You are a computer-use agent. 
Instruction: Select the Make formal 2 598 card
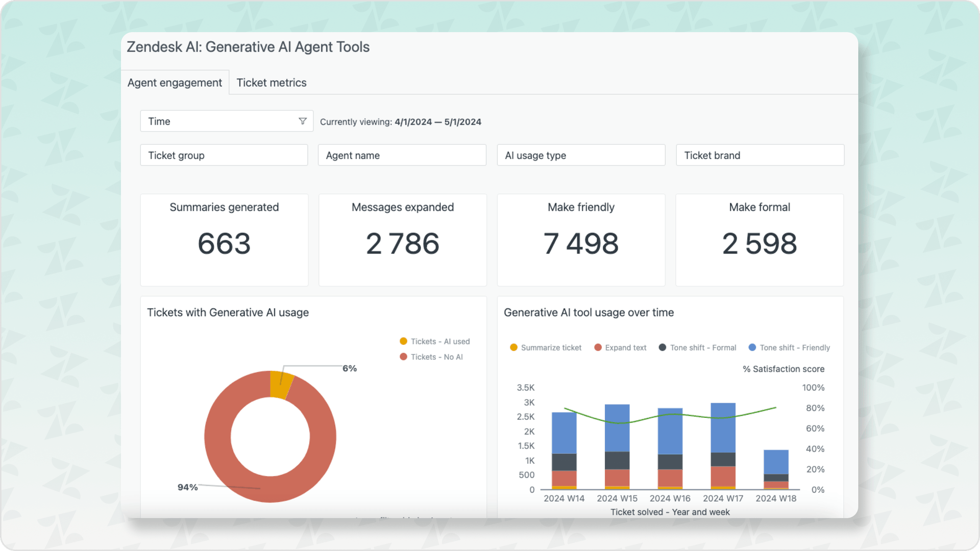[759, 240]
